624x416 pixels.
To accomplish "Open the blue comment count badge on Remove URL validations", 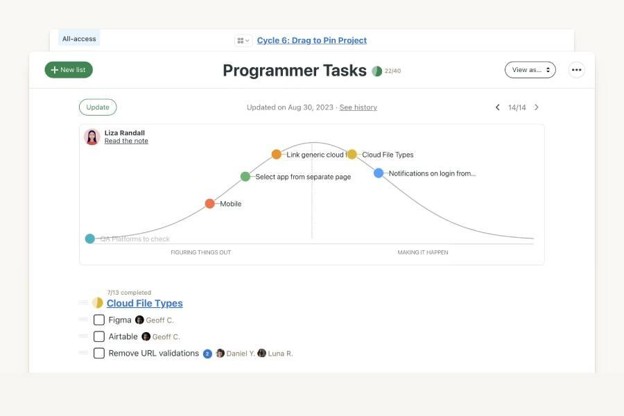I will (207, 354).
